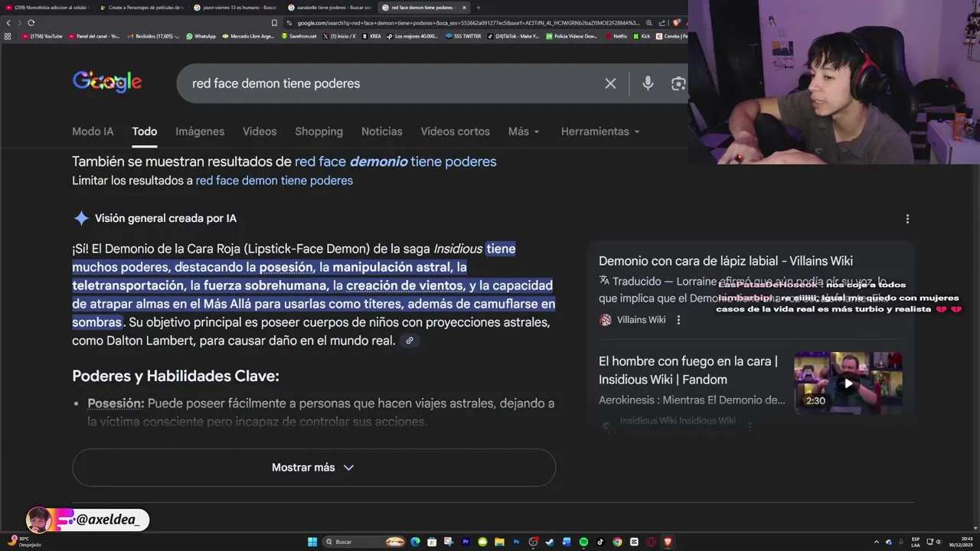Open El hombre con fuego en la cara result
This screenshot has height=551, width=980.
(688, 370)
